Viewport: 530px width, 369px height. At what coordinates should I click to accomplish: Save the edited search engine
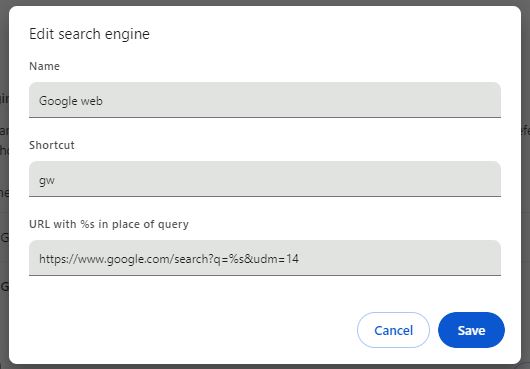point(471,330)
